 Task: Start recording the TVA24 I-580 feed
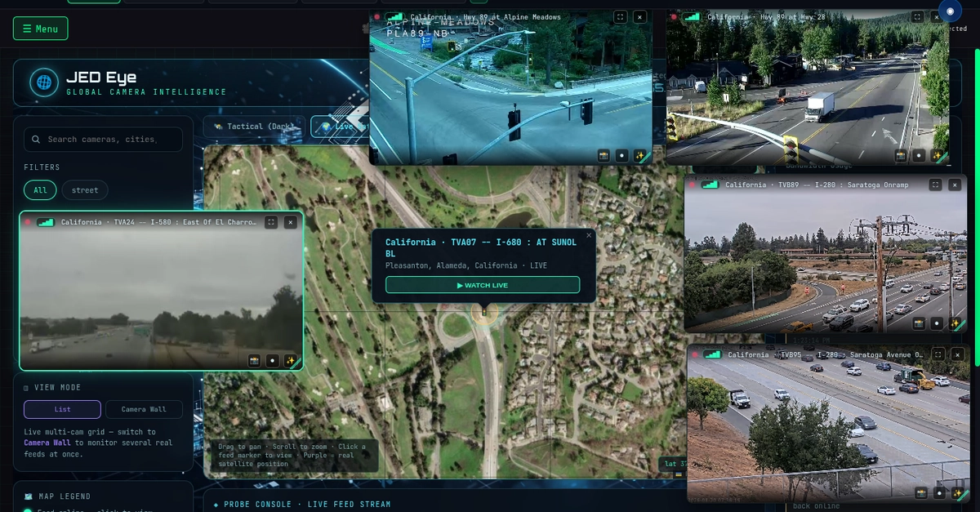[x=272, y=360]
